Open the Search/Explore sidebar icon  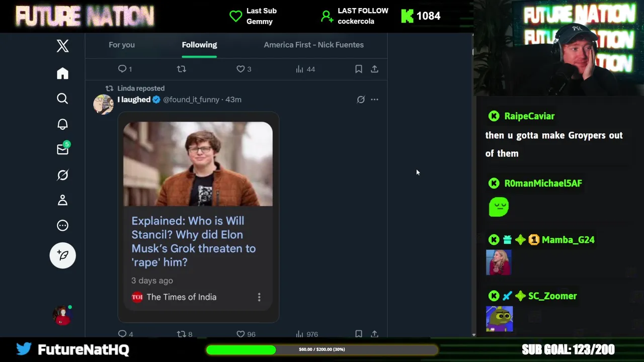pos(62,99)
